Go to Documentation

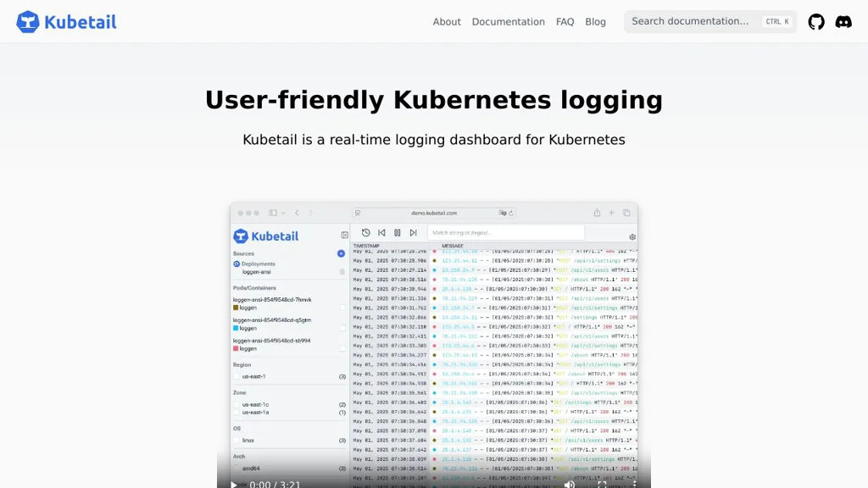509,21
